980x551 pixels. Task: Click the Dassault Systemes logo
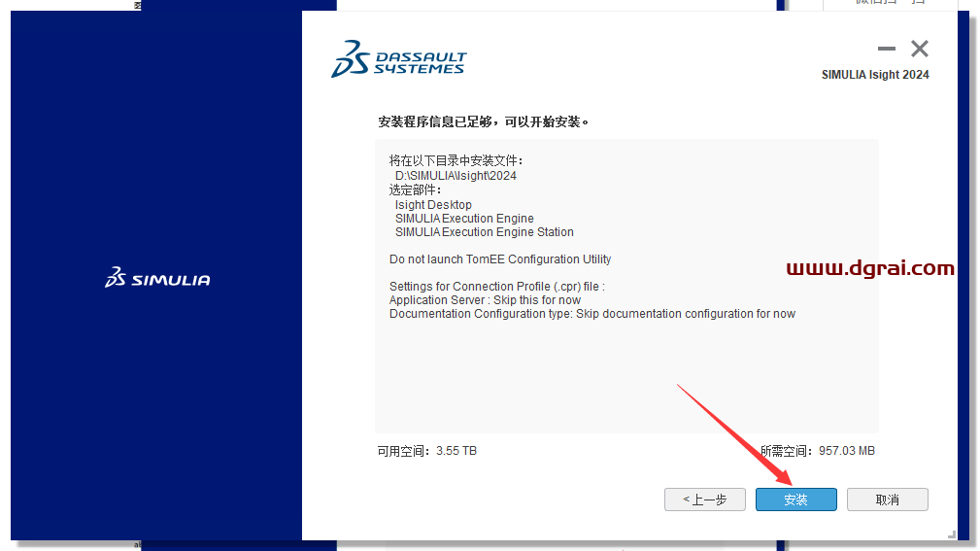[x=399, y=58]
